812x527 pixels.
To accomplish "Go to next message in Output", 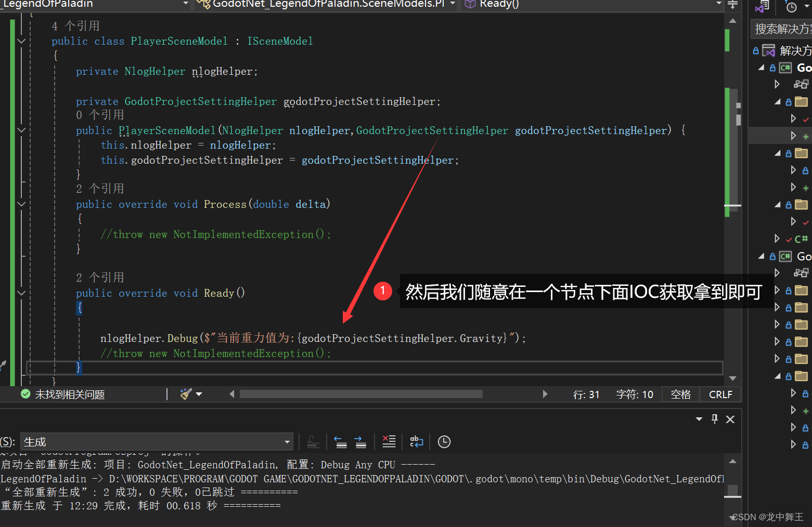I will (x=360, y=442).
